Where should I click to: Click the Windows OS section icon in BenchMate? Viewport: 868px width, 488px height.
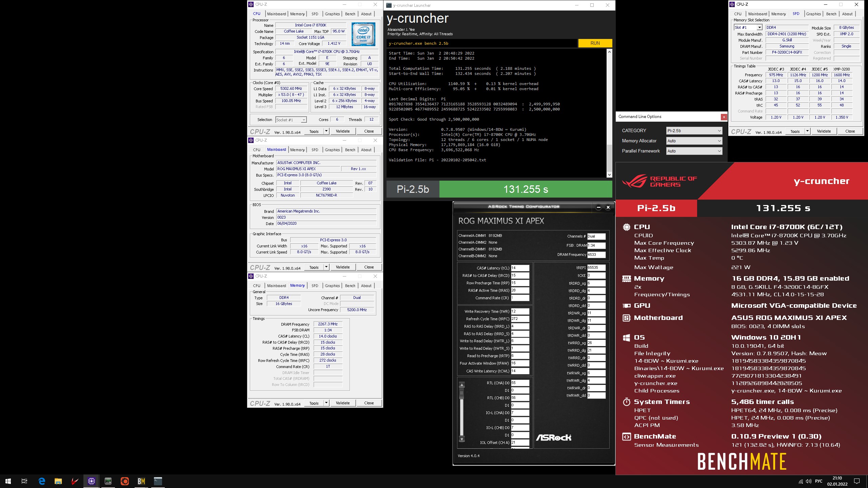click(627, 338)
